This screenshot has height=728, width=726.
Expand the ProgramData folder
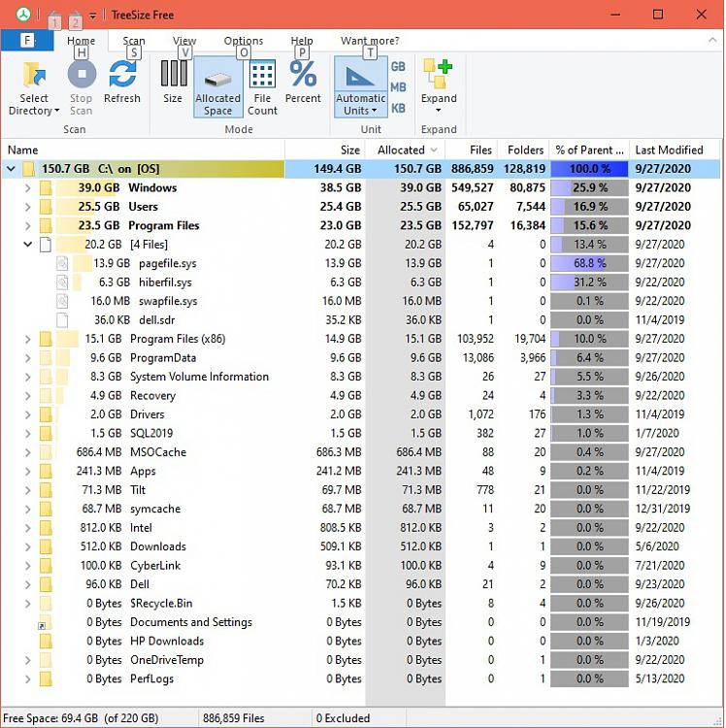(x=28, y=358)
